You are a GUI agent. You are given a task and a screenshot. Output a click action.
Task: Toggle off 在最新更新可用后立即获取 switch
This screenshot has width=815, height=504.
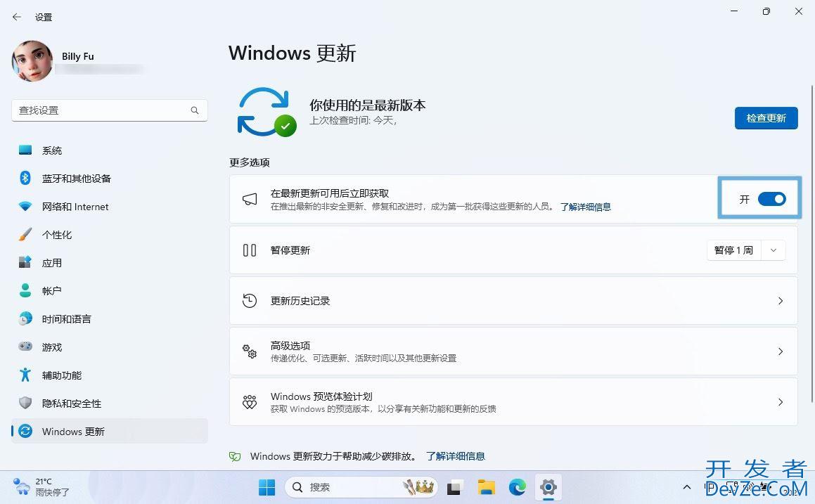pos(772,199)
